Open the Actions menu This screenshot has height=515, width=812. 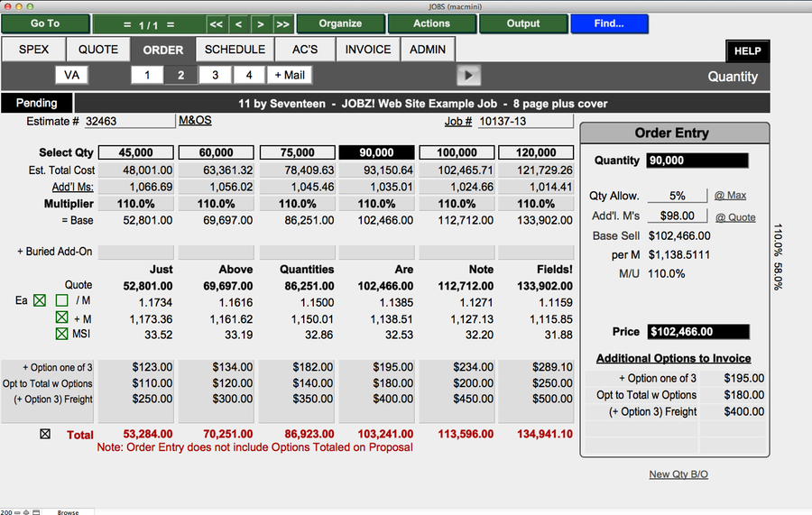point(431,23)
